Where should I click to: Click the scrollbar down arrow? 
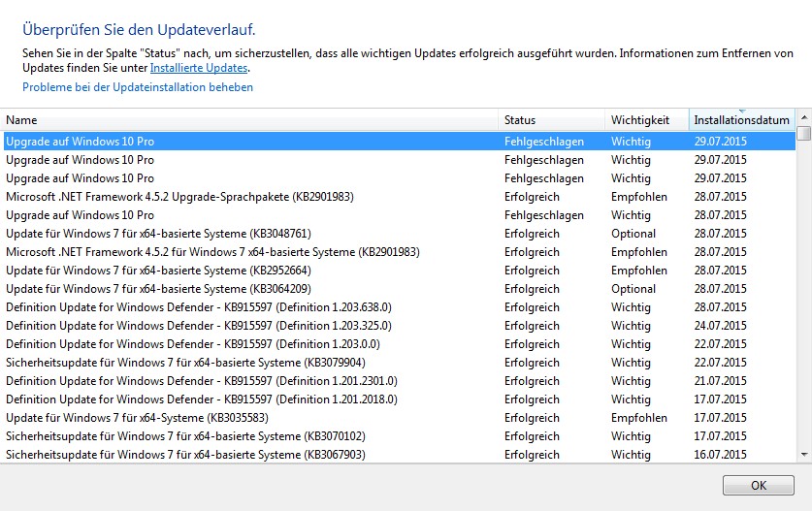tap(803, 455)
